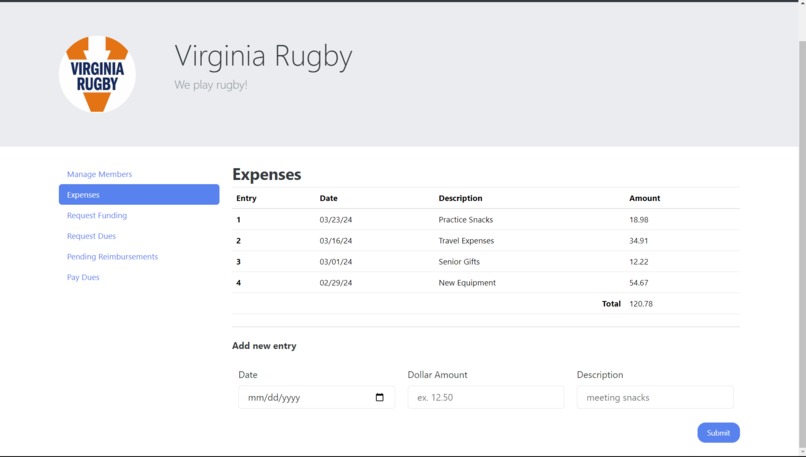The image size is (806, 457).
Task: Open the Request Dues page
Action: (91, 236)
